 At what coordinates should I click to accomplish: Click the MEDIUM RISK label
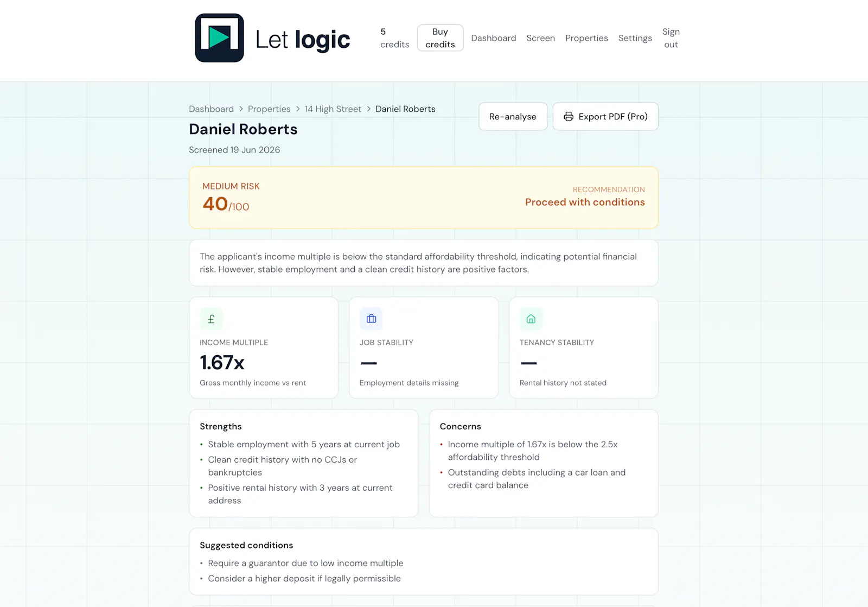(231, 186)
